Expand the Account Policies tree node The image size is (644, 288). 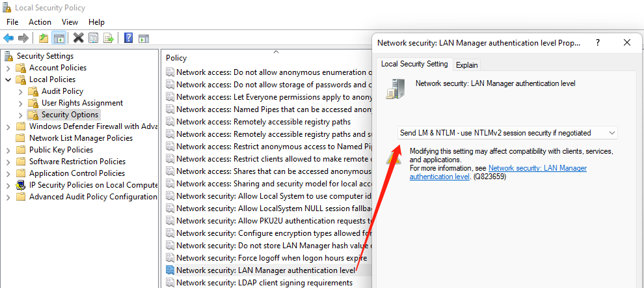tap(8, 68)
